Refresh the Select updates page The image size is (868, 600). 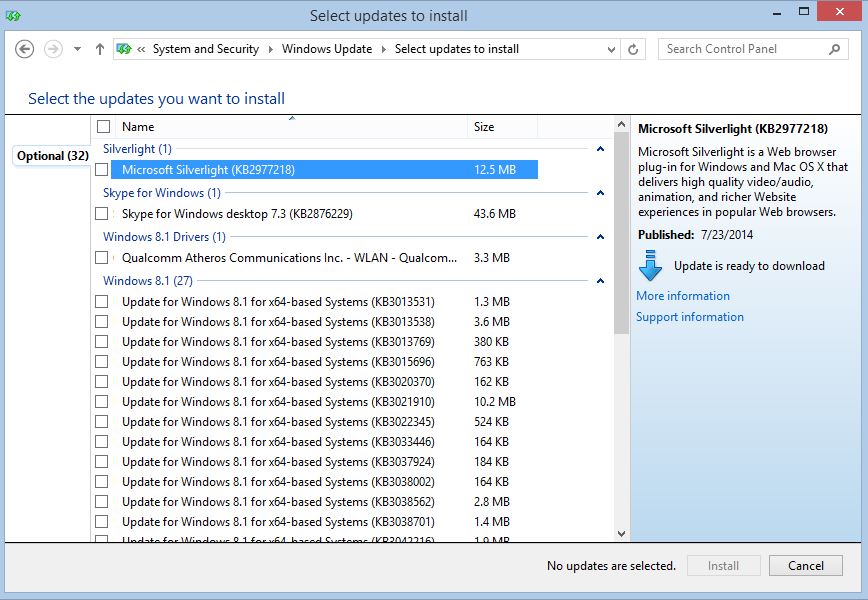pos(633,49)
